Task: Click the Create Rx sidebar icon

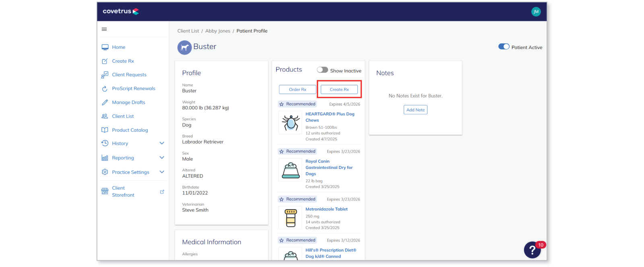Action: [x=105, y=61]
